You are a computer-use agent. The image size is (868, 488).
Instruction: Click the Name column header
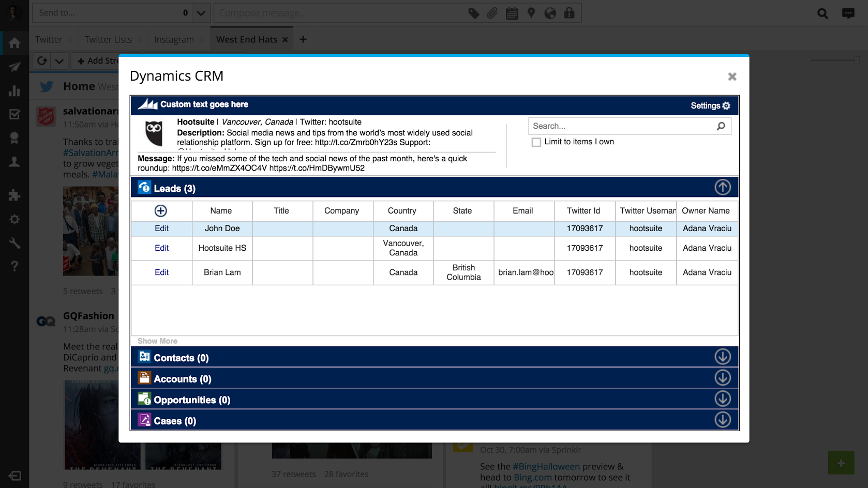click(x=221, y=211)
